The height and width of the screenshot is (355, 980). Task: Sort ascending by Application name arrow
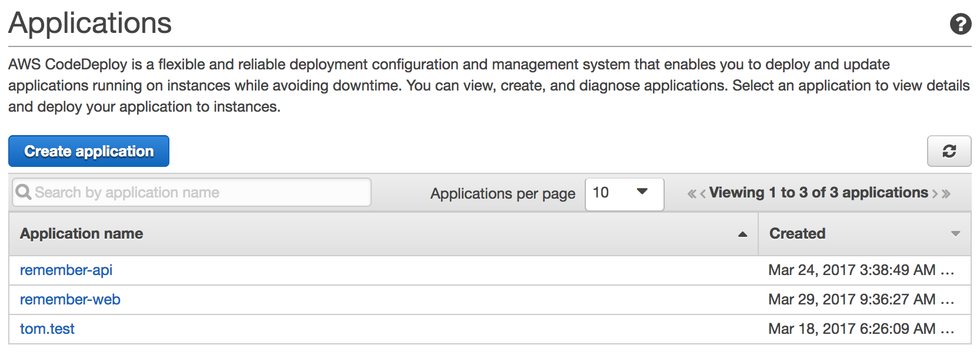pos(742,234)
